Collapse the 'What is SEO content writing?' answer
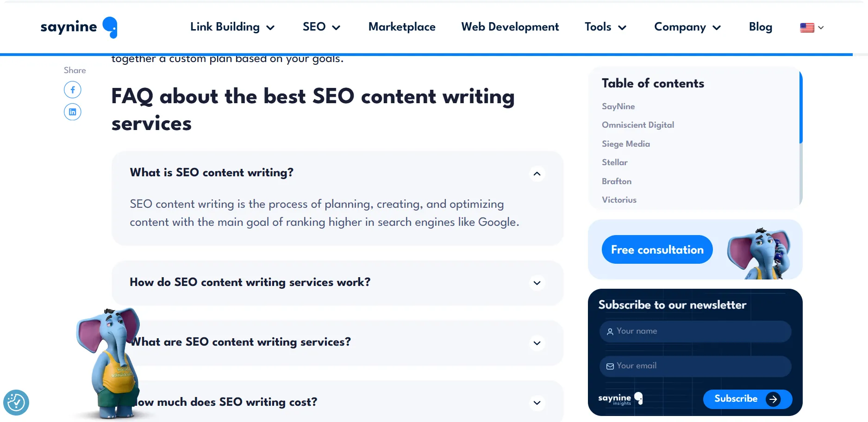The image size is (868, 422). coord(537,174)
